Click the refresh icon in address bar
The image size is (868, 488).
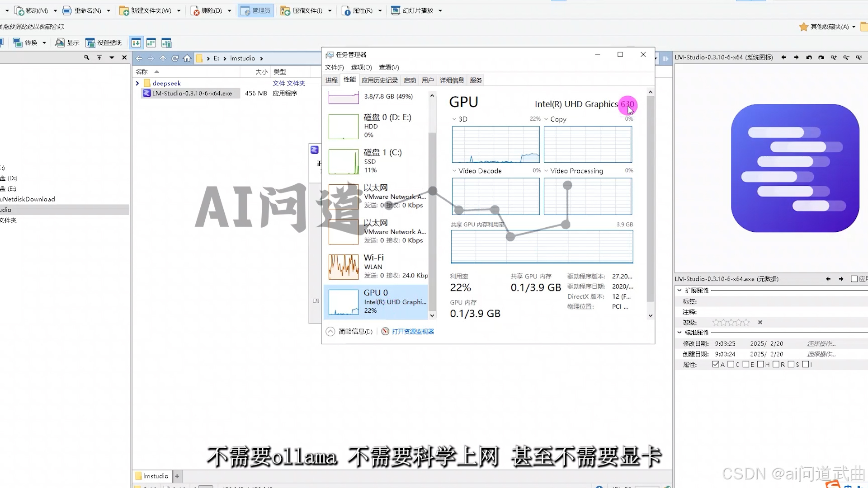175,58
